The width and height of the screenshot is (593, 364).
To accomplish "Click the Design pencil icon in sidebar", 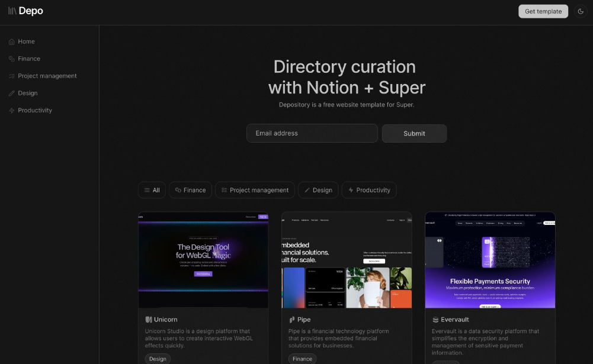I will (12, 93).
